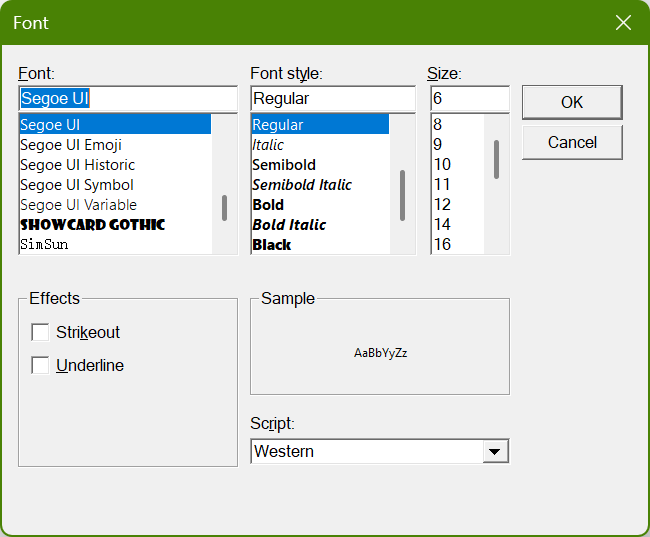Click the Font name input field

[x=128, y=98]
